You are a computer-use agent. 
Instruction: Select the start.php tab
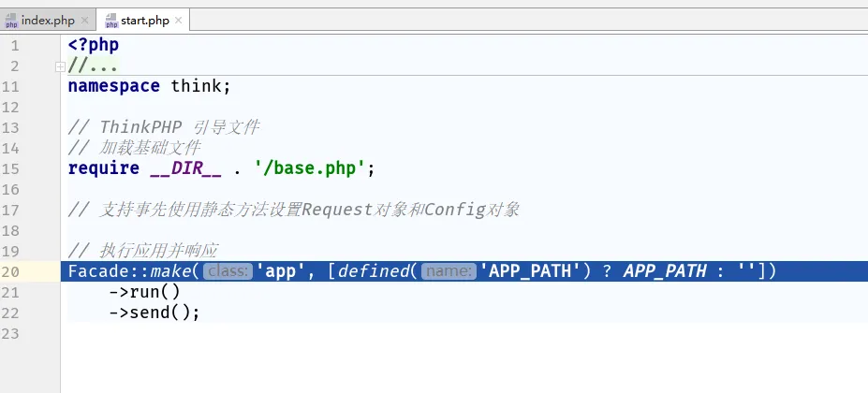(x=143, y=20)
